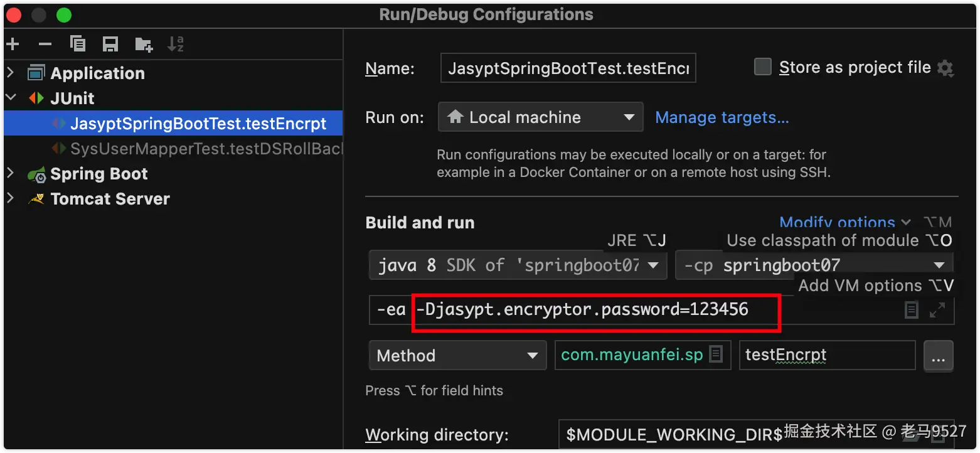The image size is (980, 453).
Task: Click the Manage targets link
Action: tap(722, 117)
